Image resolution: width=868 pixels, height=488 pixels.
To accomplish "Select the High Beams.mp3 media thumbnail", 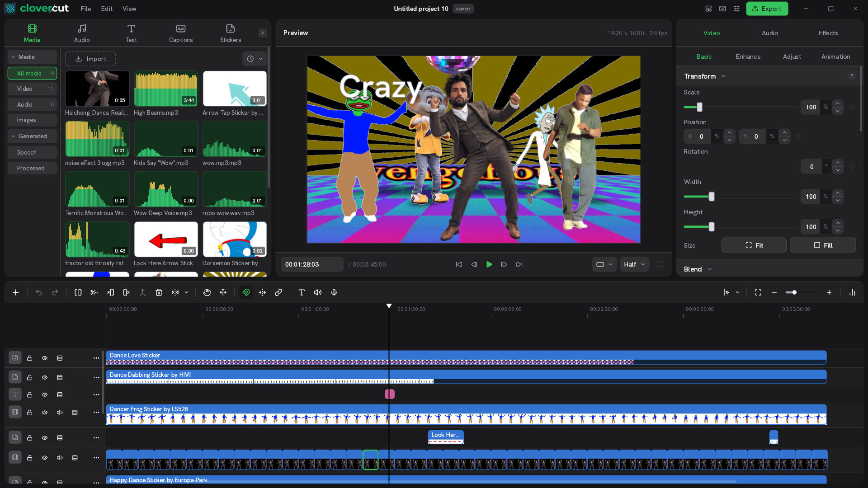I will click(166, 89).
